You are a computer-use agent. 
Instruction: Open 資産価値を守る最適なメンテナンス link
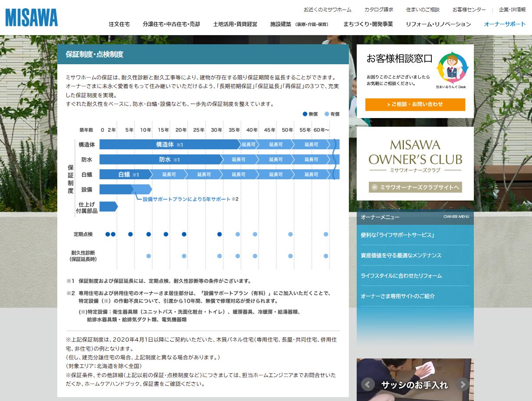click(401, 255)
